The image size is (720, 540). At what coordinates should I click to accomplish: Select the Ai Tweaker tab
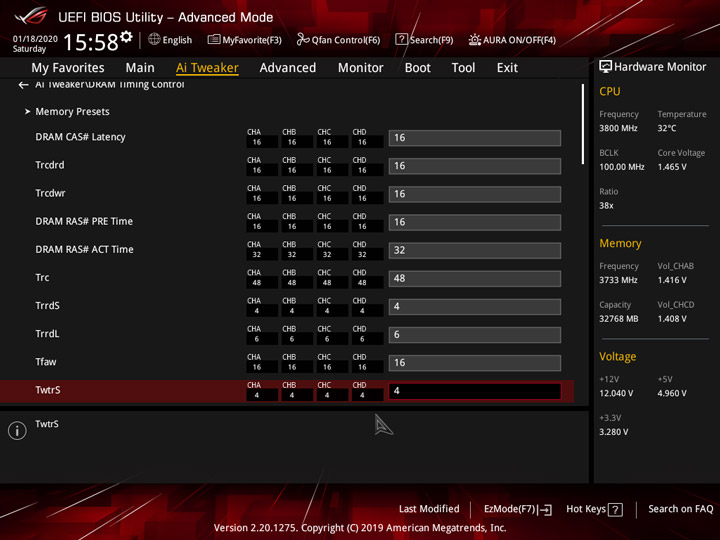point(207,68)
